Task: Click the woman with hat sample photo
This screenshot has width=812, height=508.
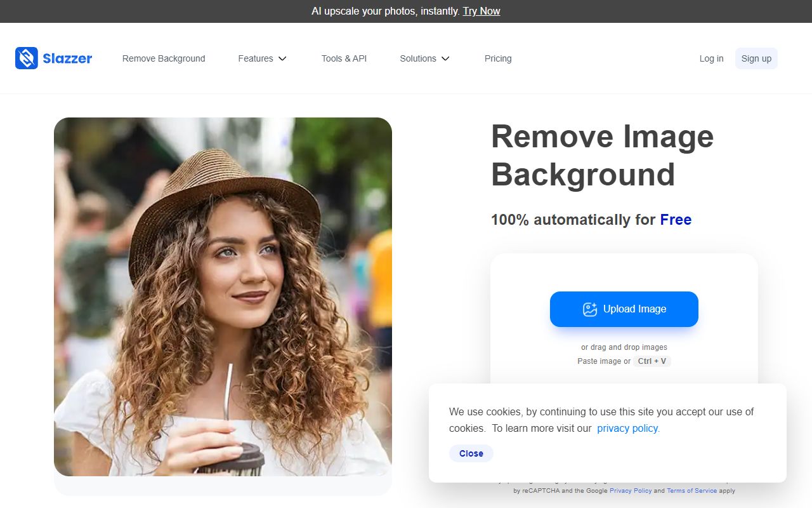Action: point(223,297)
